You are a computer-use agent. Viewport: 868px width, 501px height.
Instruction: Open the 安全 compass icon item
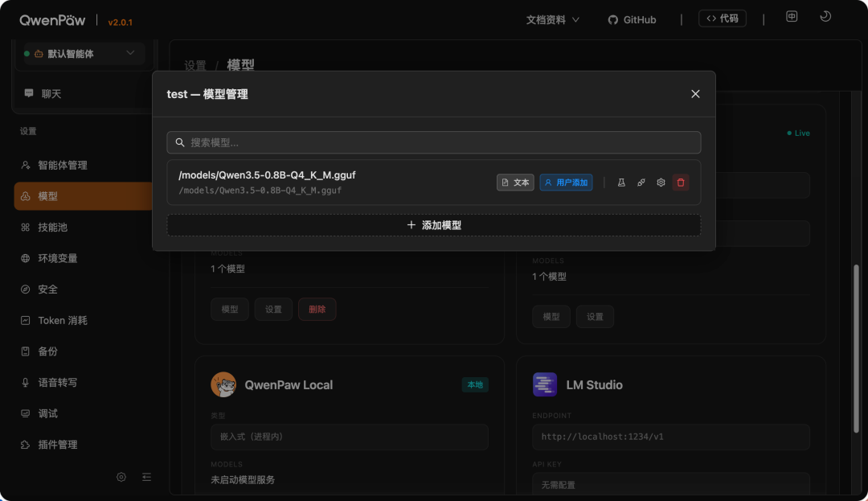pyautogui.click(x=83, y=289)
